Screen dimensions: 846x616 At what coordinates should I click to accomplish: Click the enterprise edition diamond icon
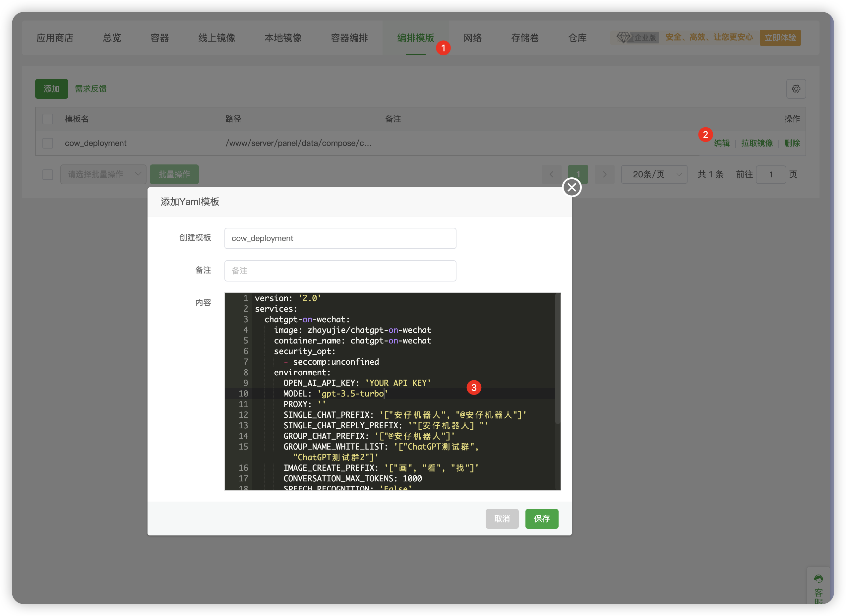623,37
